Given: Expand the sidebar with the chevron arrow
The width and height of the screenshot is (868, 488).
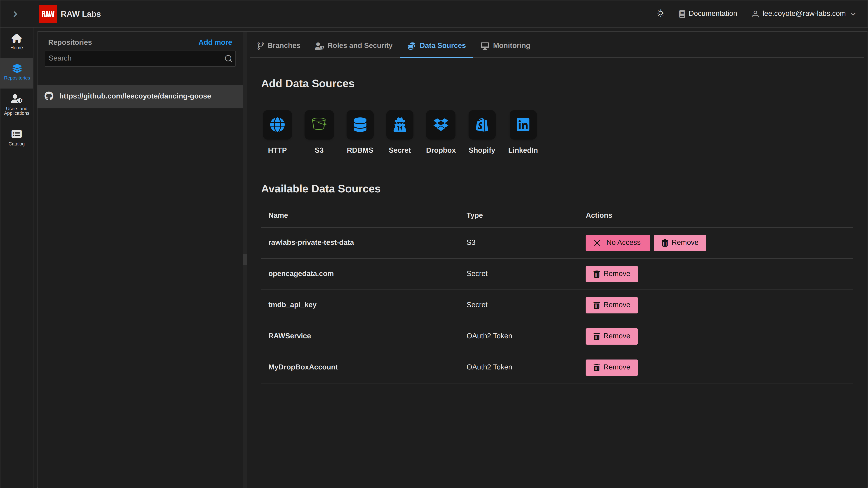Looking at the screenshot, I should click(x=15, y=14).
